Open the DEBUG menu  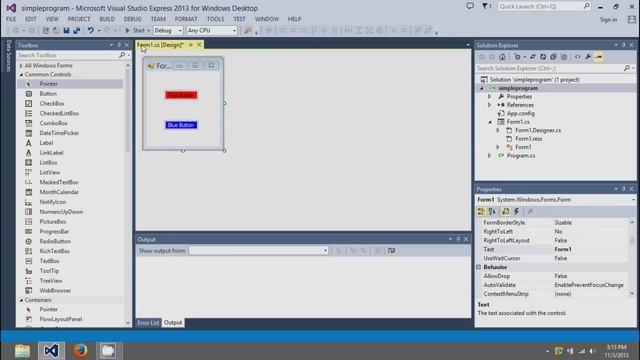tap(132, 19)
